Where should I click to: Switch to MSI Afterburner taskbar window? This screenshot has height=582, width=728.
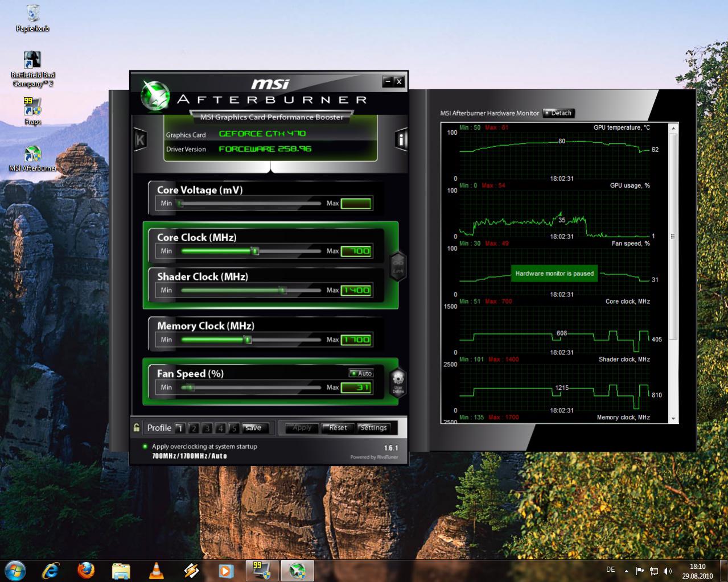[297, 571]
